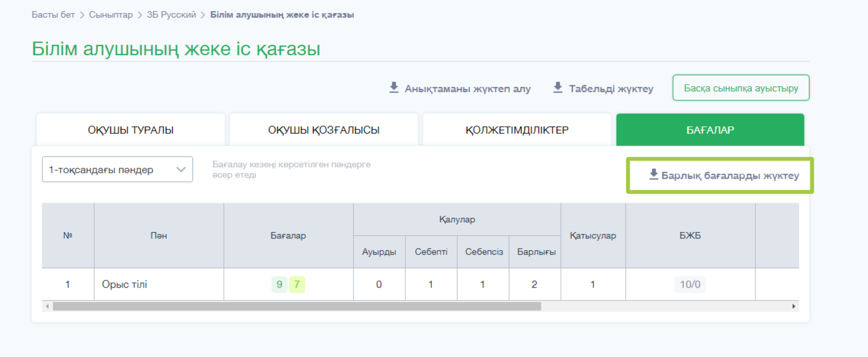
Task: Click the Басқа сыныпқа ауыстыру button
Action: click(741, 87)
